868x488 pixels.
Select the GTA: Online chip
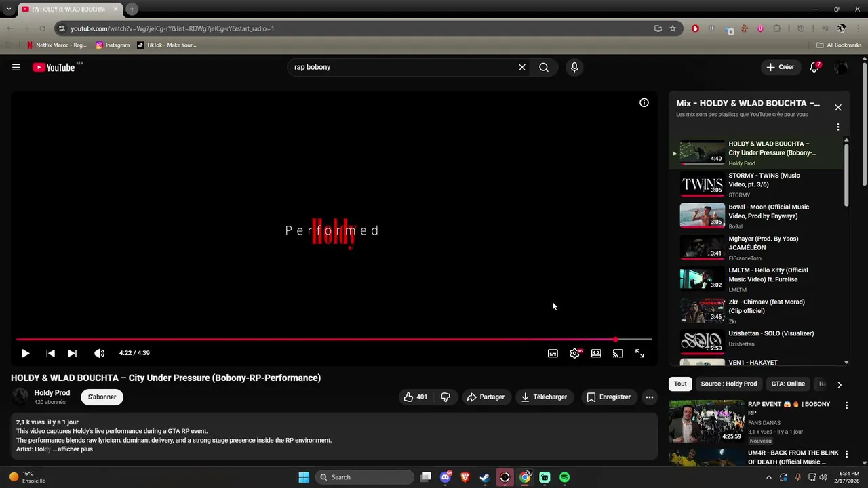coord(788,384)
